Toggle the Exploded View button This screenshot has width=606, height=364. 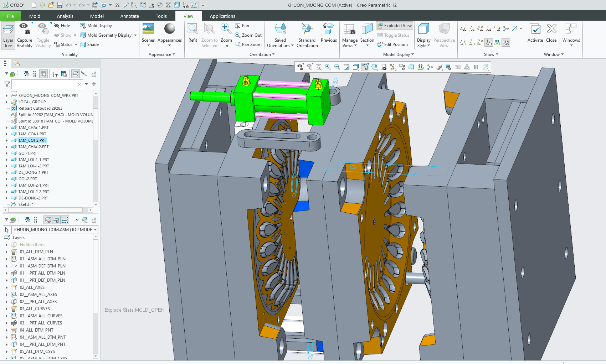pos(394,26)
